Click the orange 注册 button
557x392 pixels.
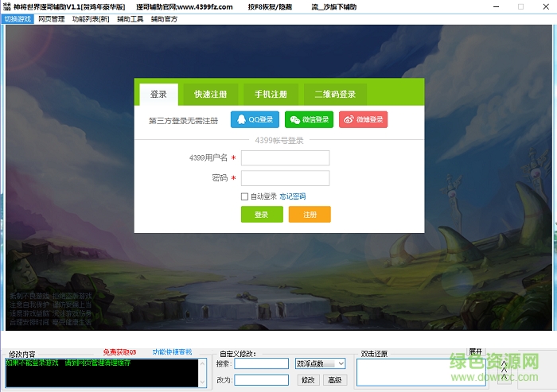coord(310,215)
